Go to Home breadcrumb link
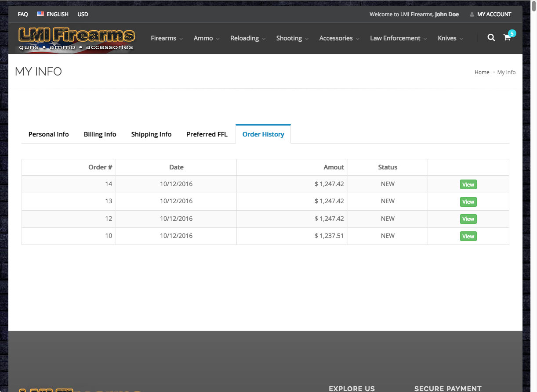 click(x=482, y=72)
